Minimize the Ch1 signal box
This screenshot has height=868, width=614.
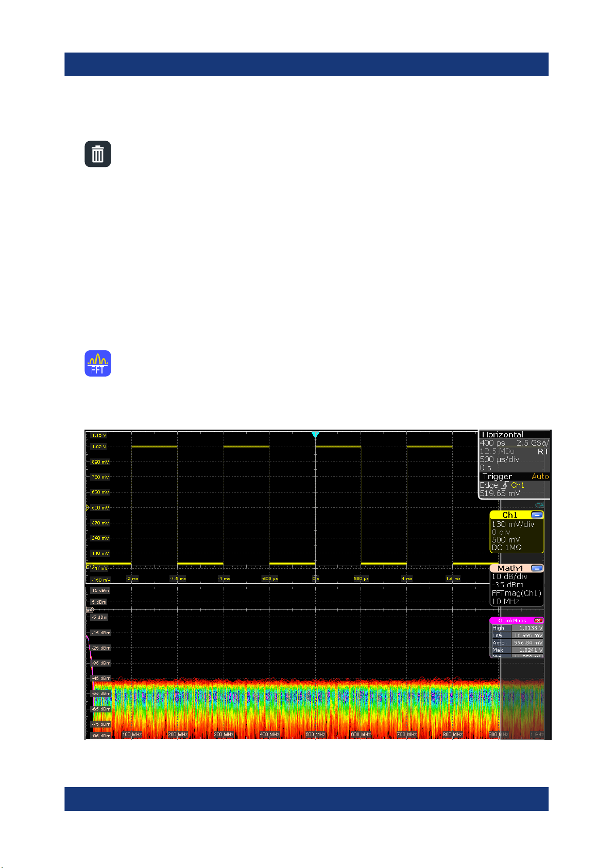[537, 515]
